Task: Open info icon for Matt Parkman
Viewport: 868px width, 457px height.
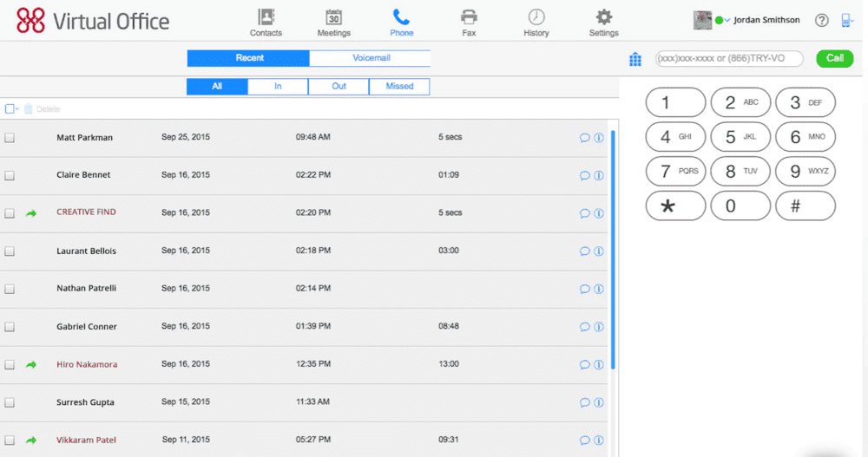Action: pyautogui.click(x=599, y=138)
